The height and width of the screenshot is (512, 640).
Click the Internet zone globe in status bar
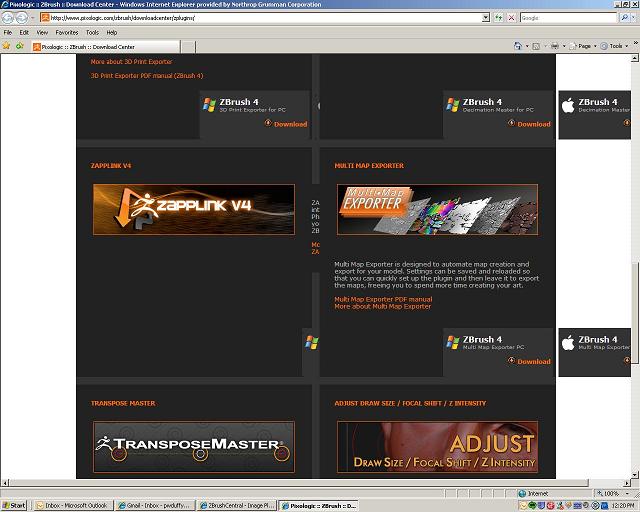pos(522,494)
